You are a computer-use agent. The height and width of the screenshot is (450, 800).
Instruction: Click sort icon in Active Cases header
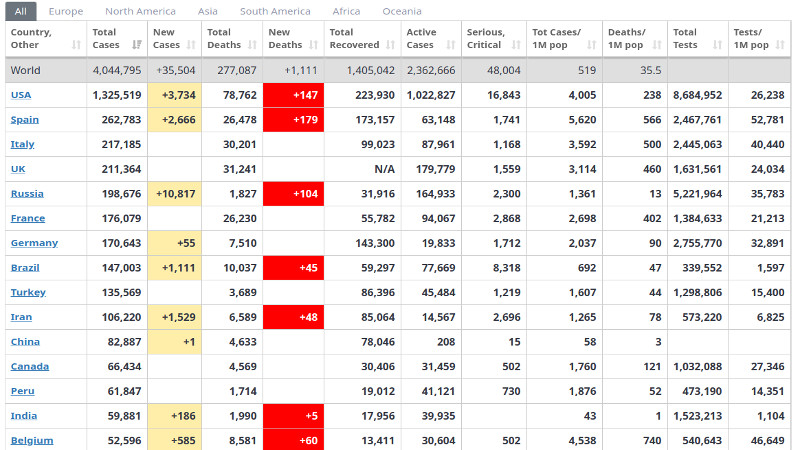pyautogui.click(x=450, y=45)
